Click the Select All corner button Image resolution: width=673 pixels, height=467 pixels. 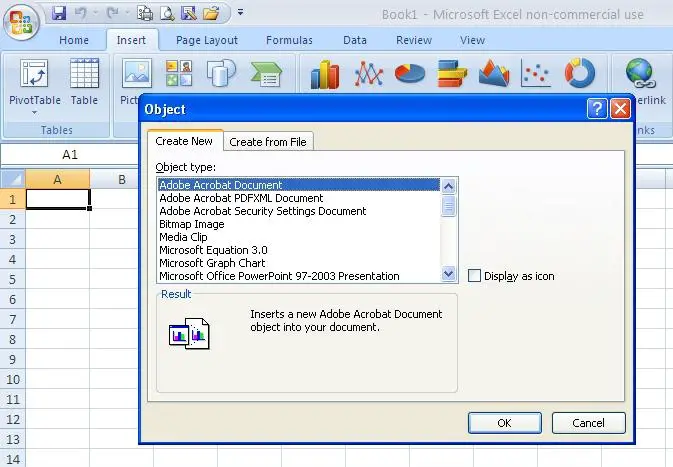pos(13,179)
